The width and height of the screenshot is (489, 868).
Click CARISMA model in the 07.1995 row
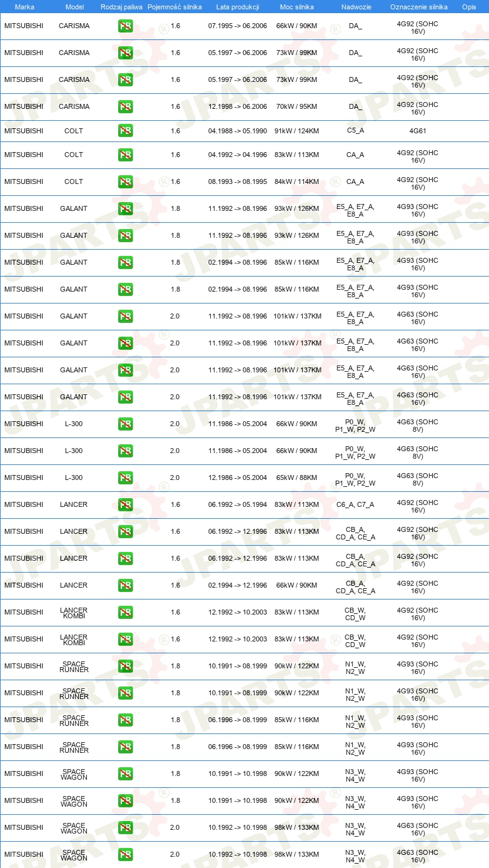[74, 26]
